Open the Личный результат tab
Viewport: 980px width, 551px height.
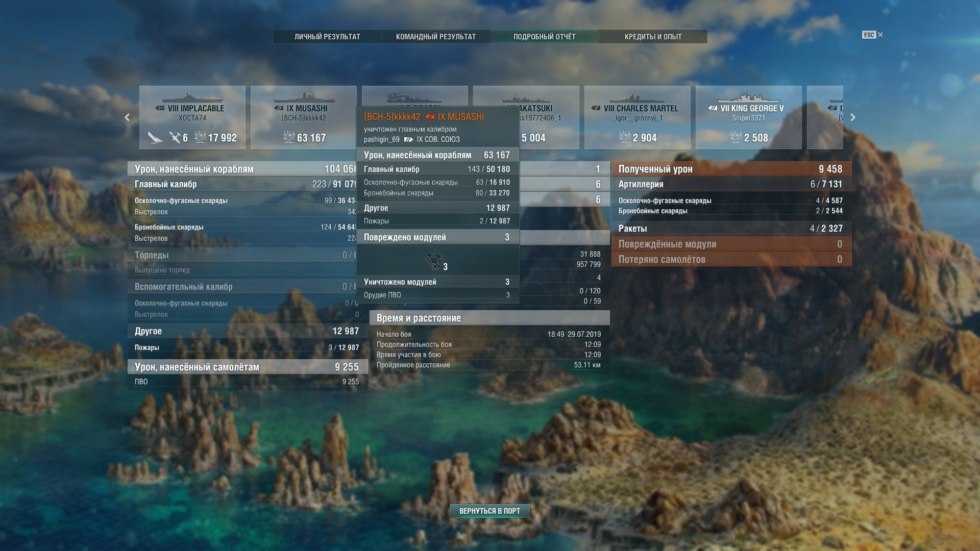(327, 37)
